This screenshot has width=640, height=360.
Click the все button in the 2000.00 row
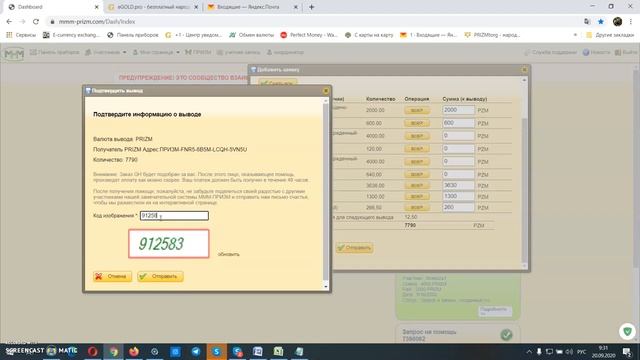417,110
